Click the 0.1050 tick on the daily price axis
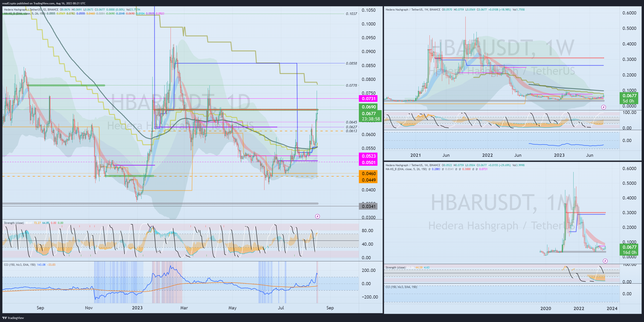The width and height of the screenshot is (644, 322). point(368,10)
